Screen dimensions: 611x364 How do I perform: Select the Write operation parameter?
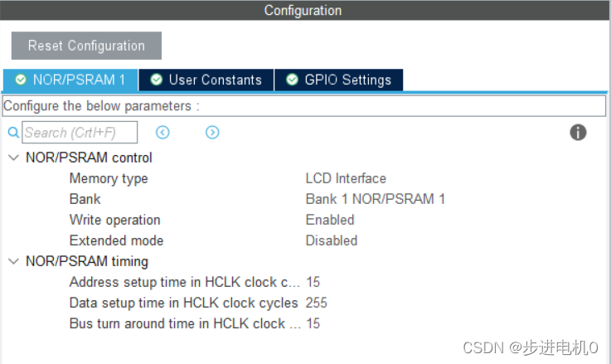tap(115, 220)
